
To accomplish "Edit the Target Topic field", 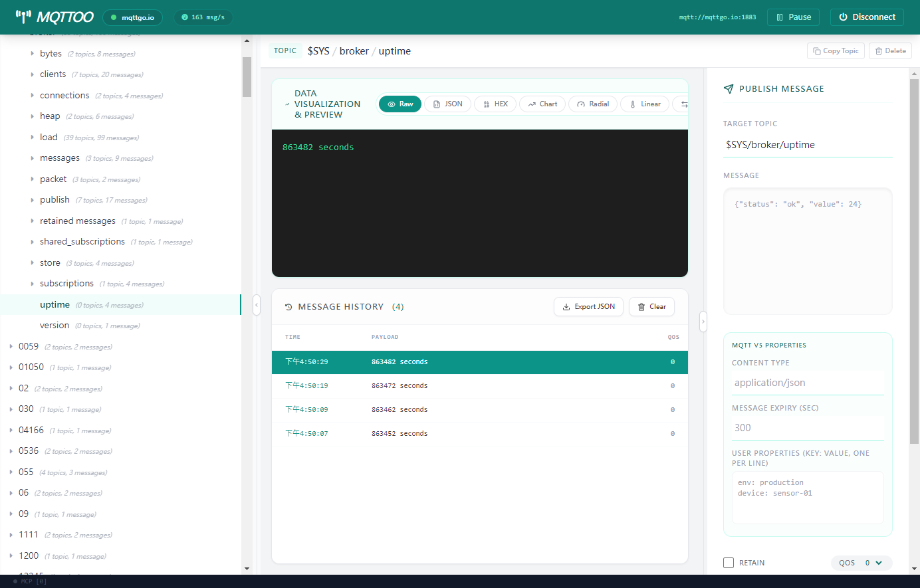I will (808, 145).
